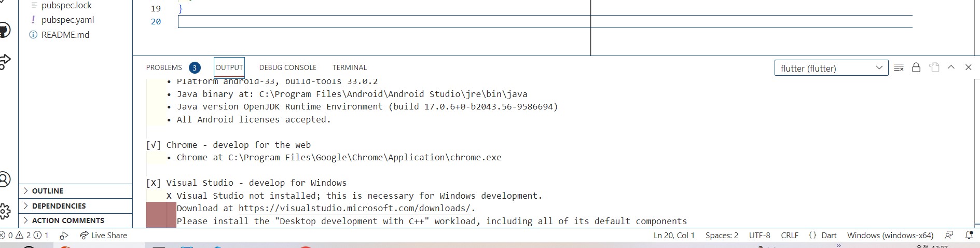The image size is (980, 248).
Task: Expand the DEPENDENCIES section
Action: 76,206
